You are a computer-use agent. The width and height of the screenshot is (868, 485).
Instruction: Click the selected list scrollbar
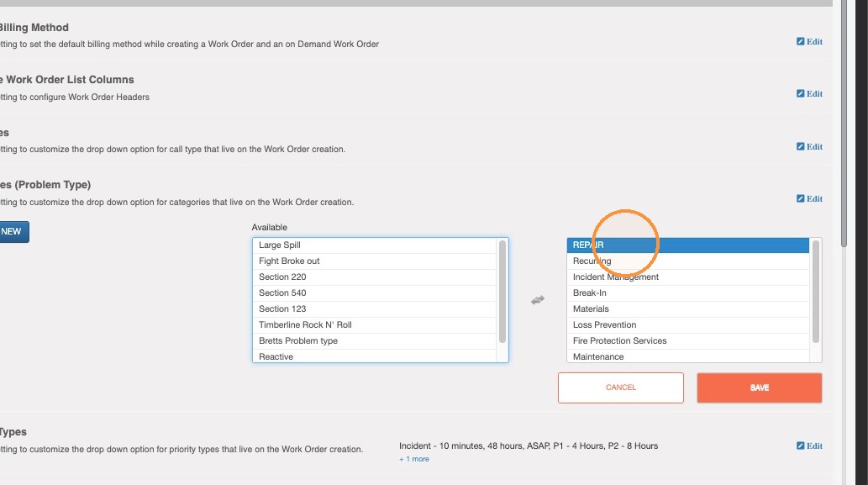[x=815, y=291]
